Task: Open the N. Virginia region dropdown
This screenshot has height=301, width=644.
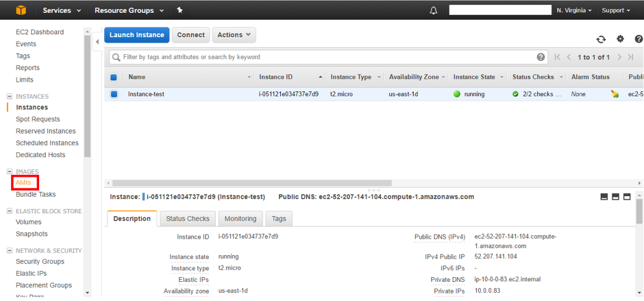Action: 574,10
